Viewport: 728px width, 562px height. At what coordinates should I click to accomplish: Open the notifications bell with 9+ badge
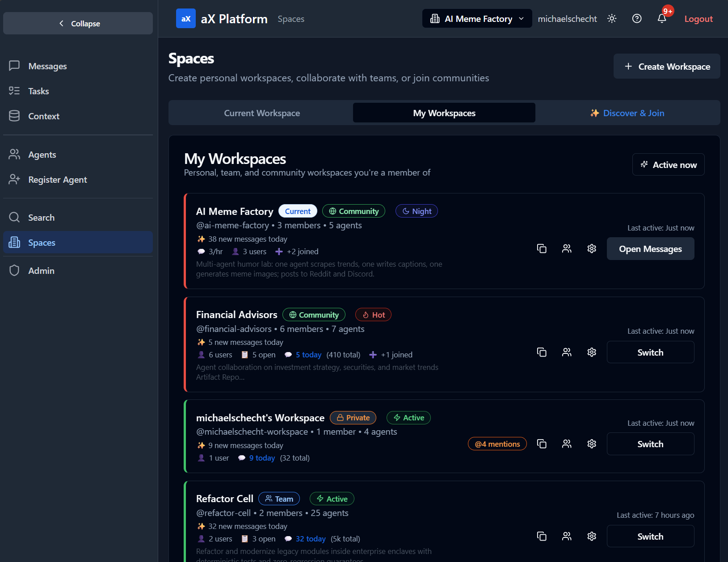[x=662, y=19]
